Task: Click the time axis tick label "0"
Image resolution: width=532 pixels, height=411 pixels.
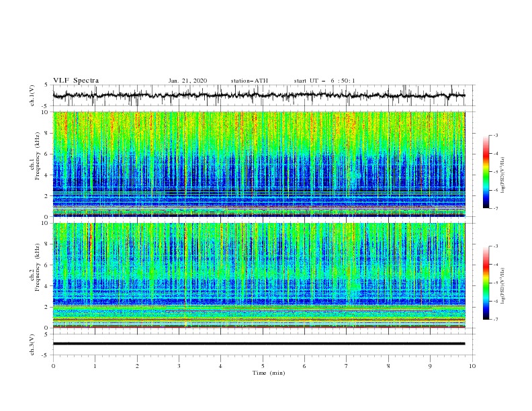Action: 53,366
